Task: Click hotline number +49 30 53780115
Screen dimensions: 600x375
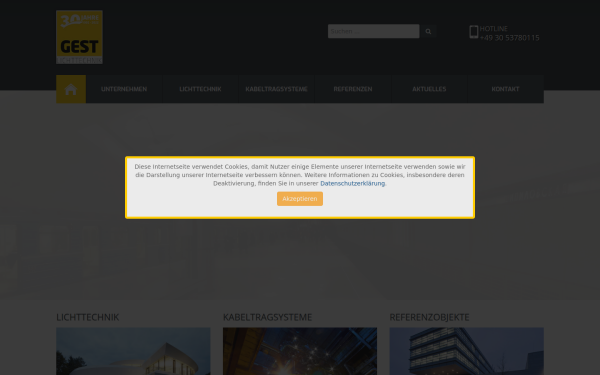Action: (509, 38)
